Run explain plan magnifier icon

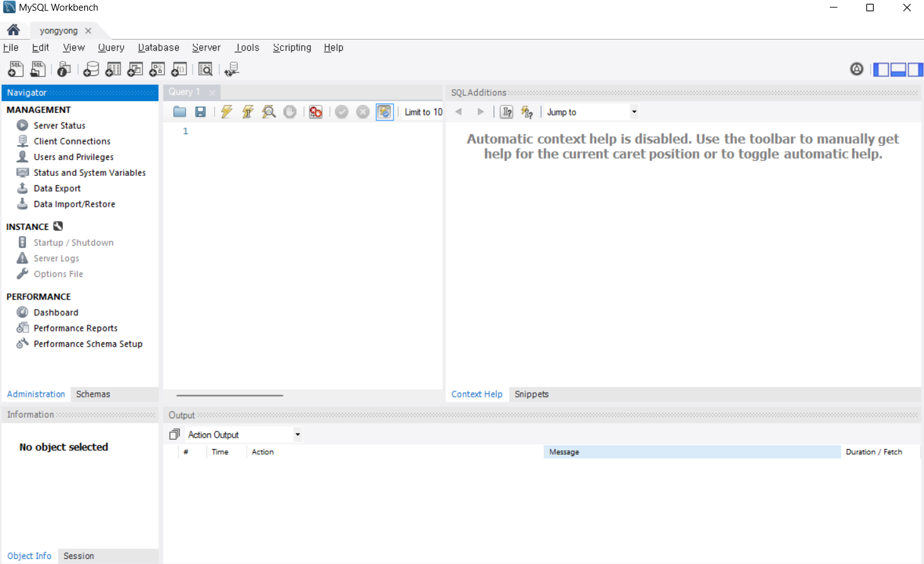[x=269, y=112]
